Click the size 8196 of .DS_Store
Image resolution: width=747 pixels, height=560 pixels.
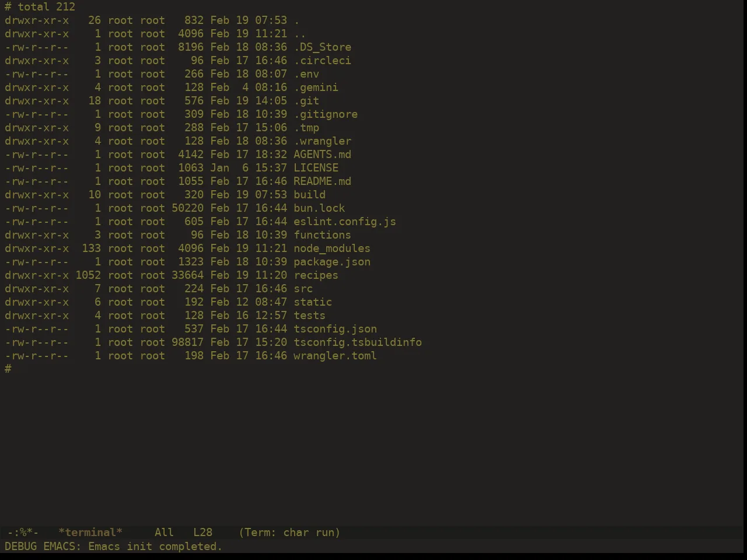tap(191, 47)
